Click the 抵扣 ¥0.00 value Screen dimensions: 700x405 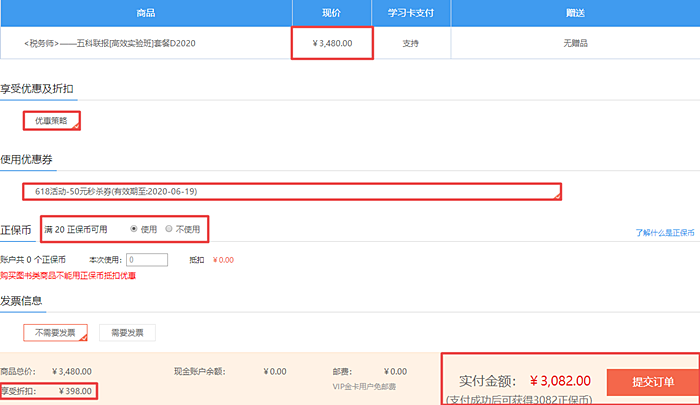223,260
